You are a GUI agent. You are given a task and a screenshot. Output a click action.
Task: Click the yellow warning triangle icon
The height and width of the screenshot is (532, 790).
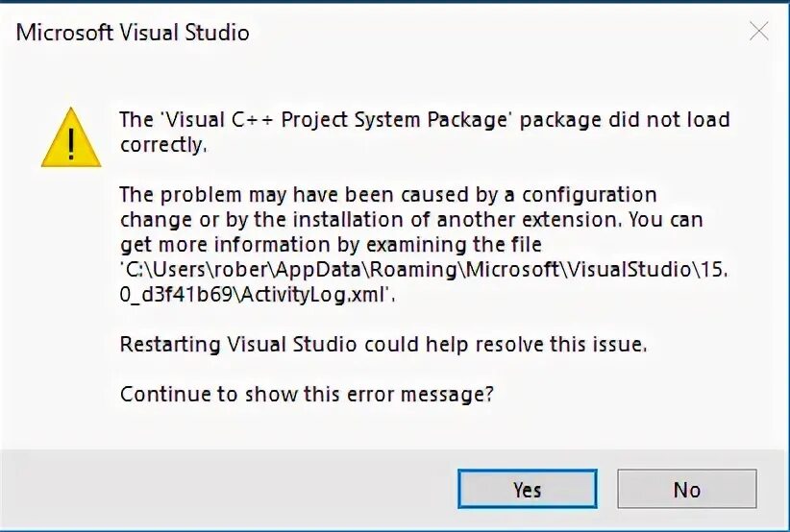pyautogui.click(x=71, y=137)
